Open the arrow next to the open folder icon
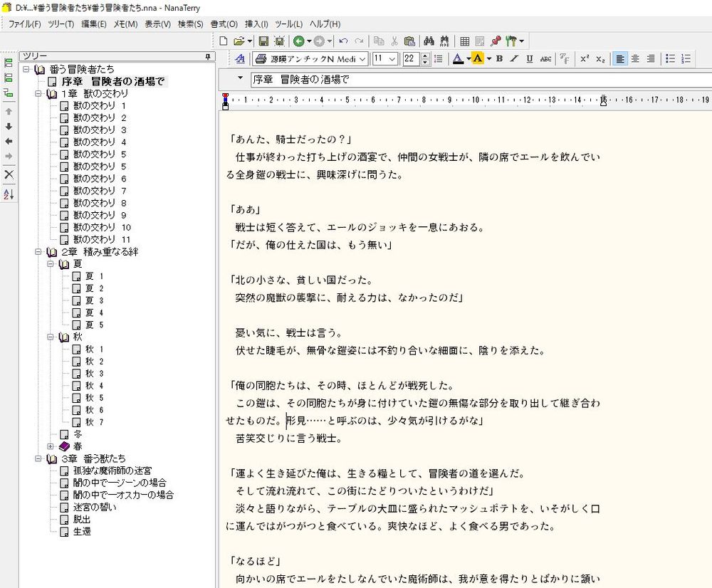This screenshot has height=588, width=712. click(250, 41)
